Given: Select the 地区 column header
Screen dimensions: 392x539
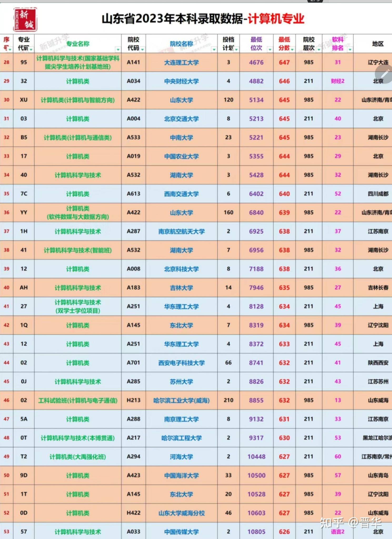Looking at the screenshot, I should [378, 44].
